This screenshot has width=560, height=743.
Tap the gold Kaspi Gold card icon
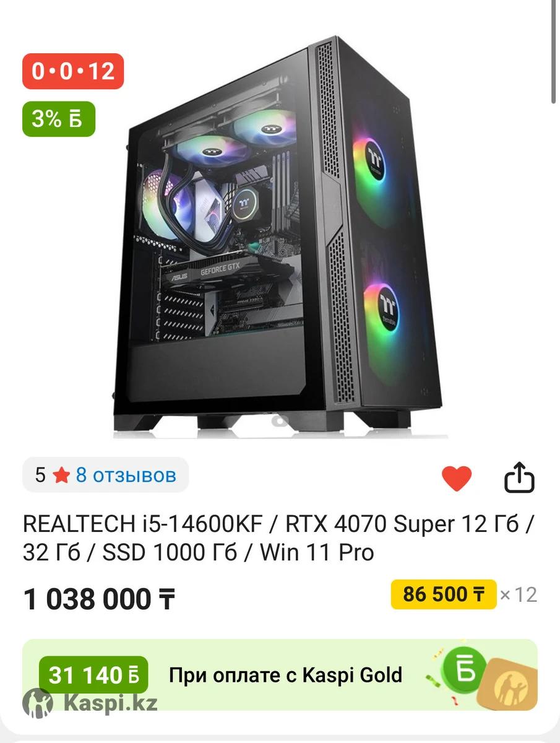506,684
